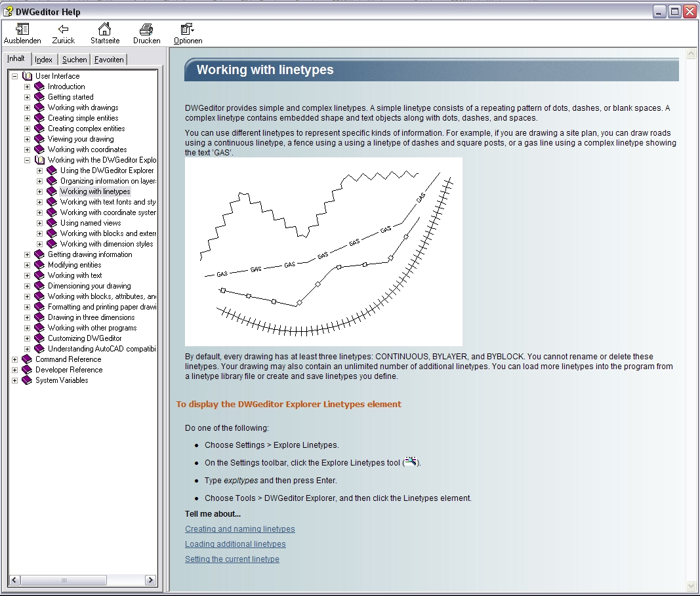700x596 pixels.
Task: Click the Creating complex entities book icon
Action: tap(40, 129)
